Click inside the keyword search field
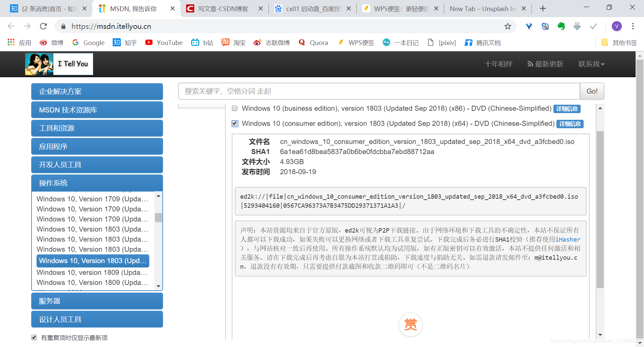The height and width of the screenshot is (347, 644). pyautogui.click(x=369, y=91)
